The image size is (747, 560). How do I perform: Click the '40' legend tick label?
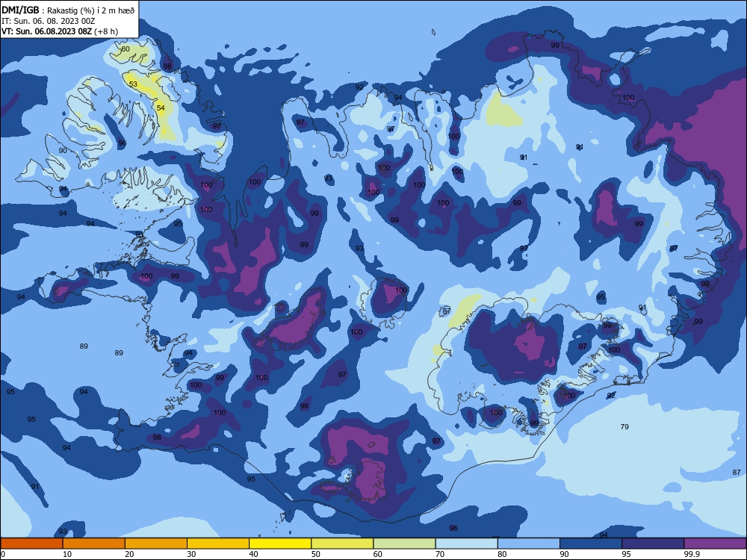click(x=253, y=554)
